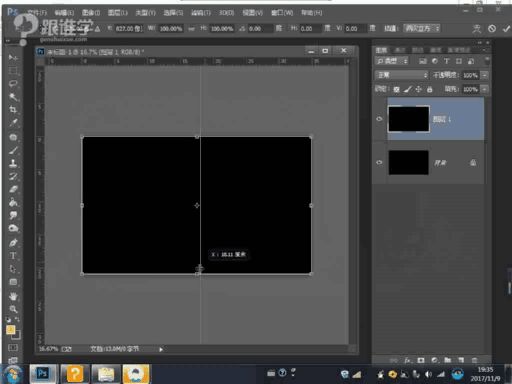
Task: Select the Rectangle shape tool
Action: (x=13, y=282)
